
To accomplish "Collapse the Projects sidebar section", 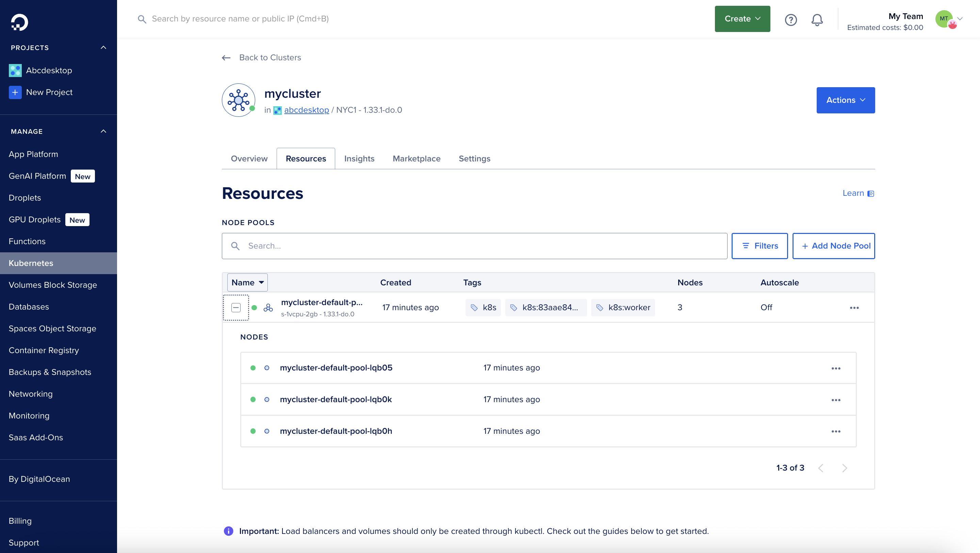I will tap(103, 48).
